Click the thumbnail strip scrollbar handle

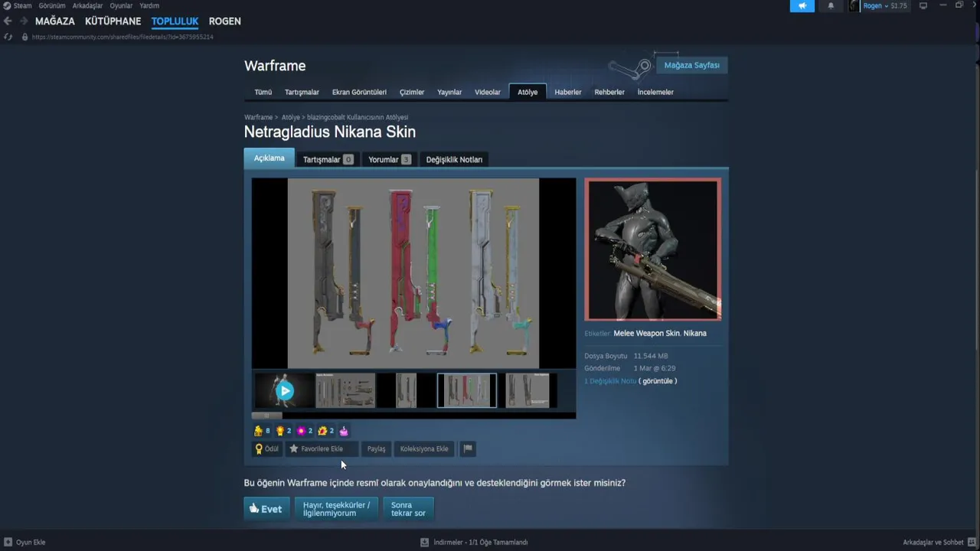(x=266, y=416)
